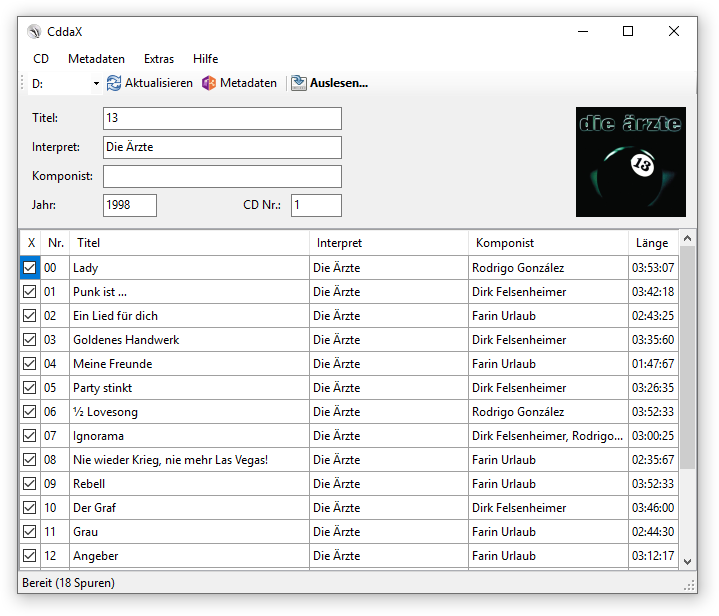This screenshot has width=719, height=616.
Task: Click the resize grip in status bar
Action: [x=688, y=584]
